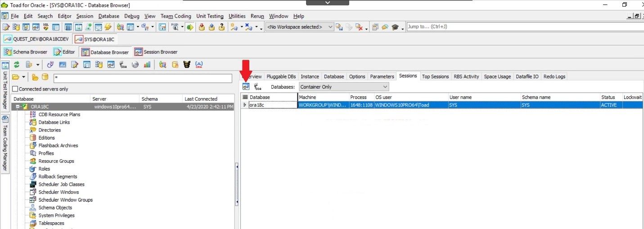Switch to the Top Sessions tab

[435, 76]
